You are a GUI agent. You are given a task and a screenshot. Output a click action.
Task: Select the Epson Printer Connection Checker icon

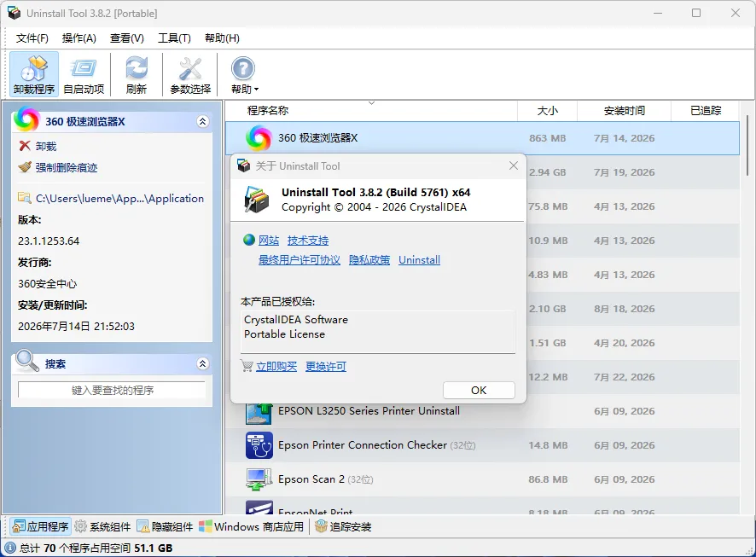pyautogui.click(x=259, y=445)
